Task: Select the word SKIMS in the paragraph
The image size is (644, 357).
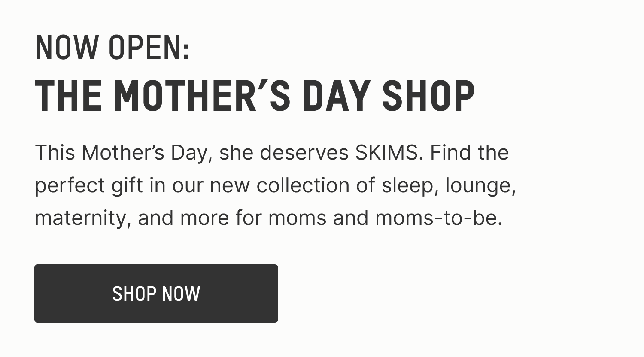Action: 385,152
